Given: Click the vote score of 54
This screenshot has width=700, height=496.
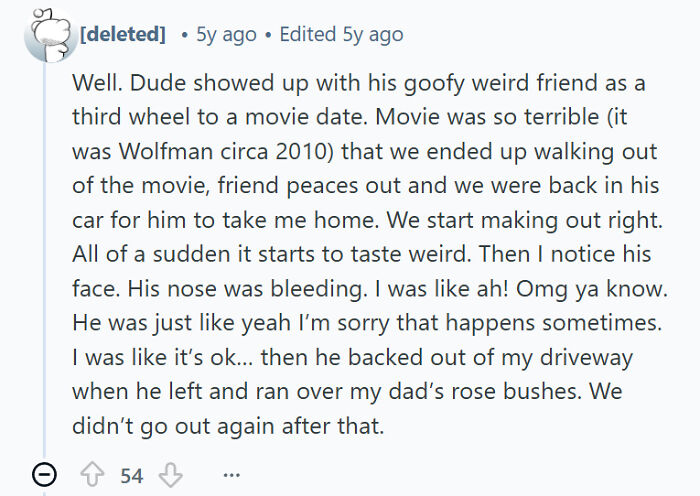Looking at the screenshot, I should click(x=132, y=476).
